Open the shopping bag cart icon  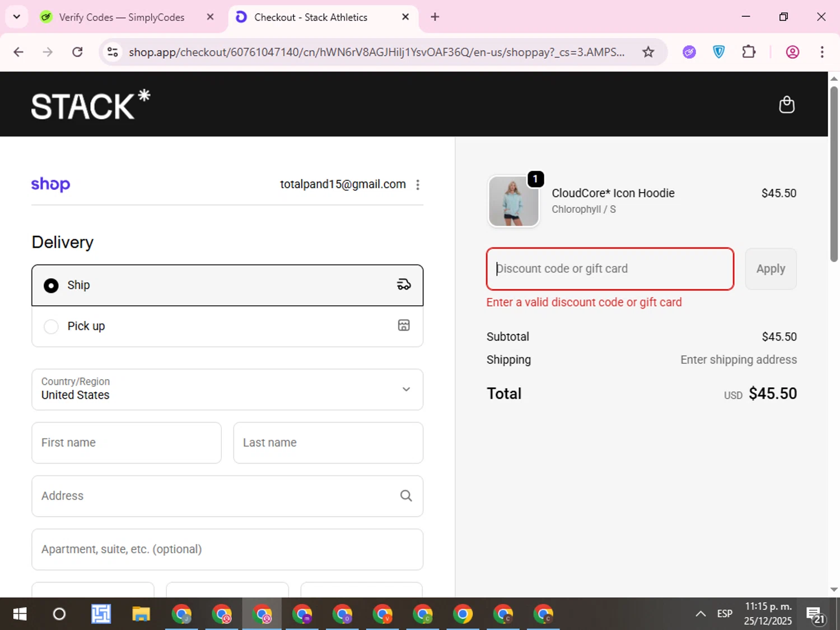pos(787,105)
